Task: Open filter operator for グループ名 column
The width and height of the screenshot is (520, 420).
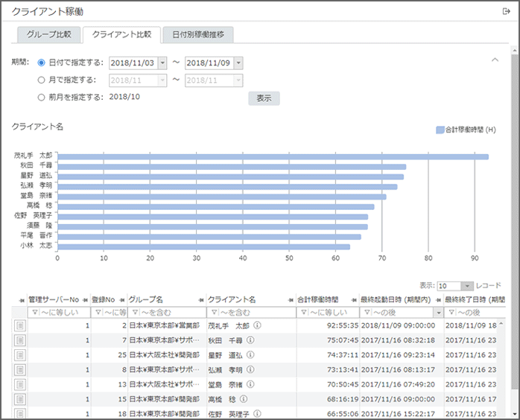Action: coord(135,312)
